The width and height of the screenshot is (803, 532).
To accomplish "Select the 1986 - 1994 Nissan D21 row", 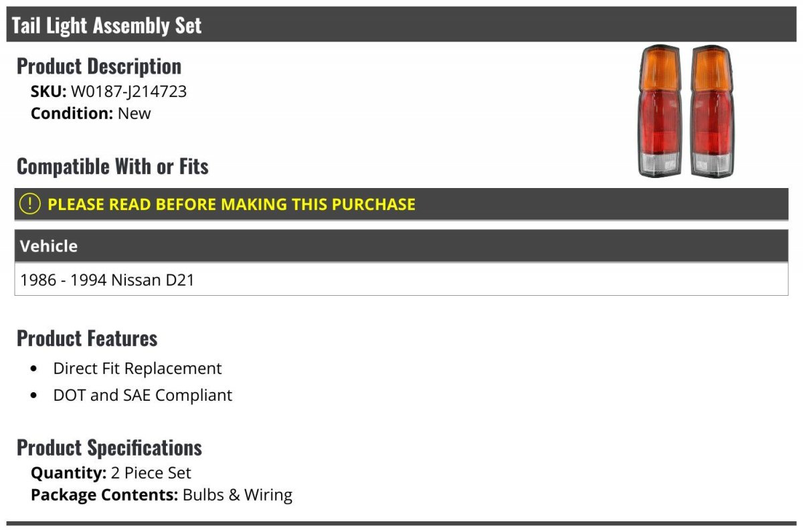I will [401, 279].
